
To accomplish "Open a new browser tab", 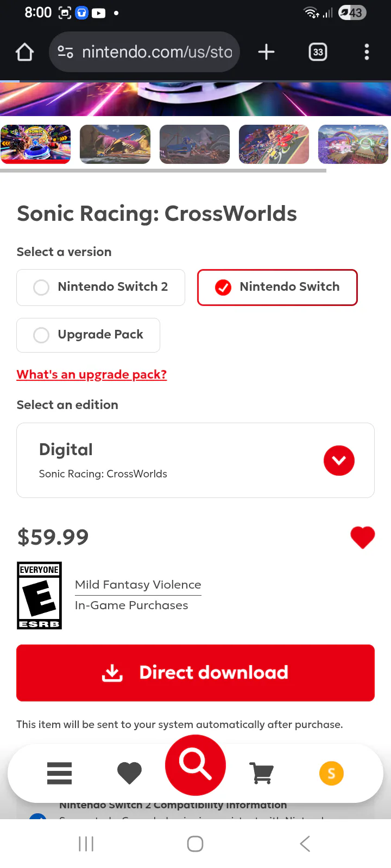I will (266, 52).
